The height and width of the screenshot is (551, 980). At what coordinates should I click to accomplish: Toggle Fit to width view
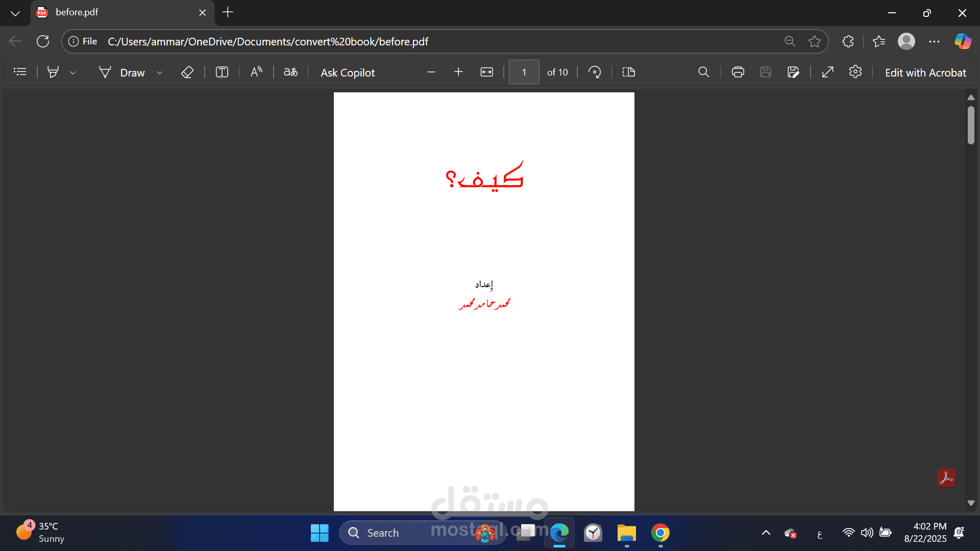486,72
